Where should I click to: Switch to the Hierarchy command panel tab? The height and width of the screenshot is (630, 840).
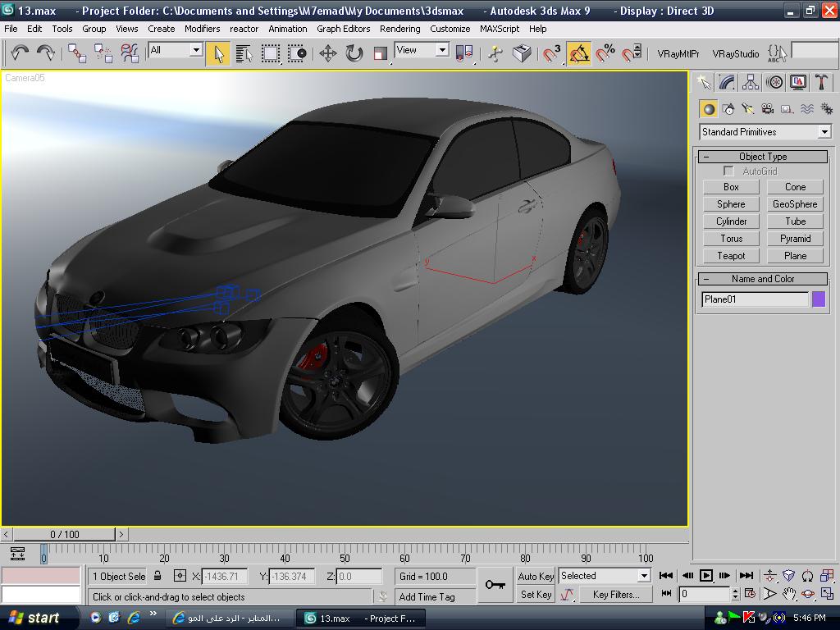(x=751, y=82)
